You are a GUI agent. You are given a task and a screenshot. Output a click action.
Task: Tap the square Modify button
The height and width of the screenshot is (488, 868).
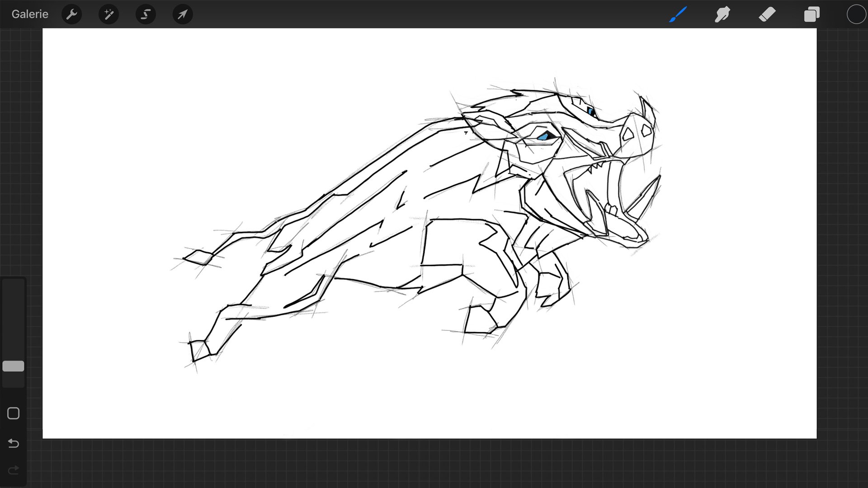[x=13, y=413]
